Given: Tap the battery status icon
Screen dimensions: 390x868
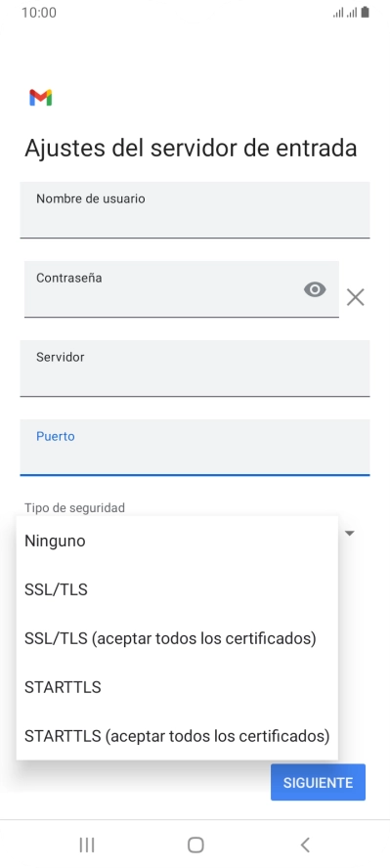Looking at the screenshot, I should click(x=366, y=12).
